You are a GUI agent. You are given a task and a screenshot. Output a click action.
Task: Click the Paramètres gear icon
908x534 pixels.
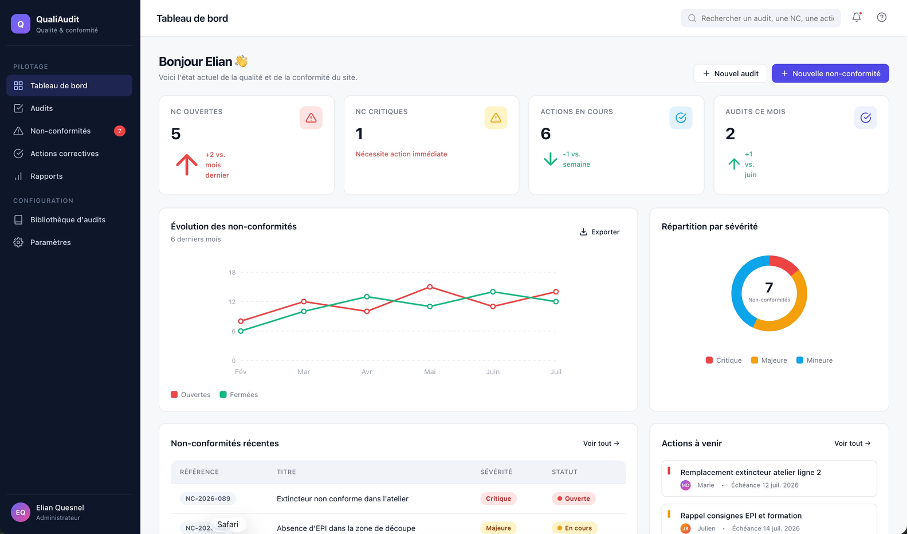pos(19,242)
